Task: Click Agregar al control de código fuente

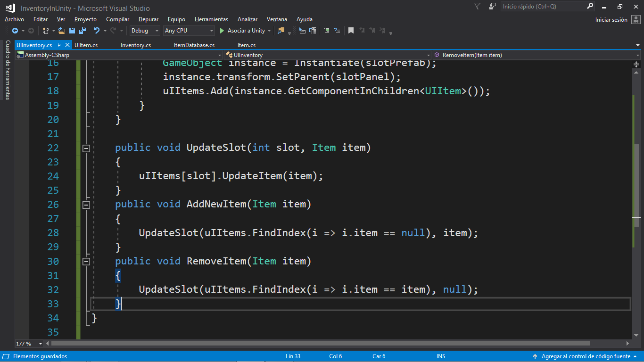Action: tap(586, 357)
